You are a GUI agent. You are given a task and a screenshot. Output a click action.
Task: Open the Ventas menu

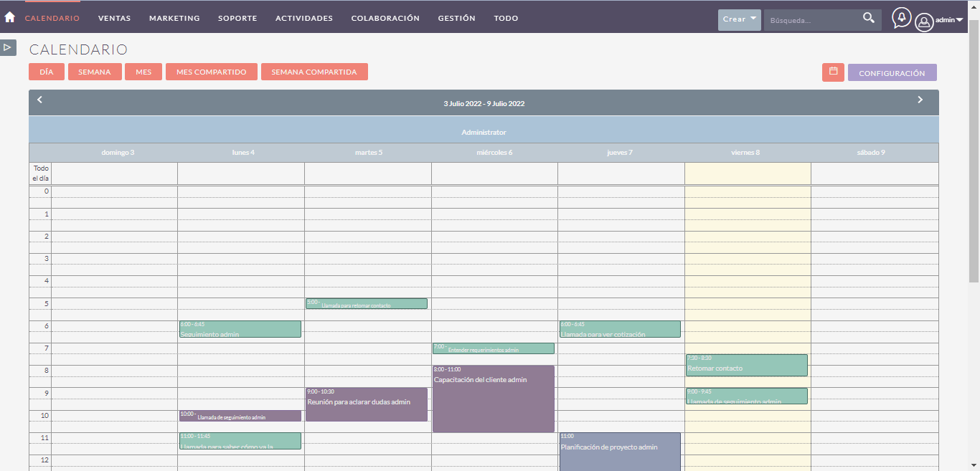(114, 19)
